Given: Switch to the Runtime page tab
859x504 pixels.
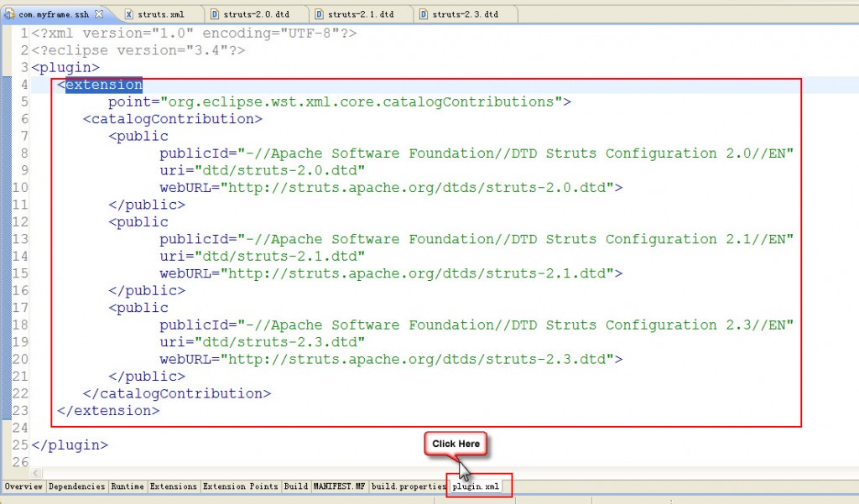Looking at the screenshot, I should pyautogui.click(x=128, y=486).
